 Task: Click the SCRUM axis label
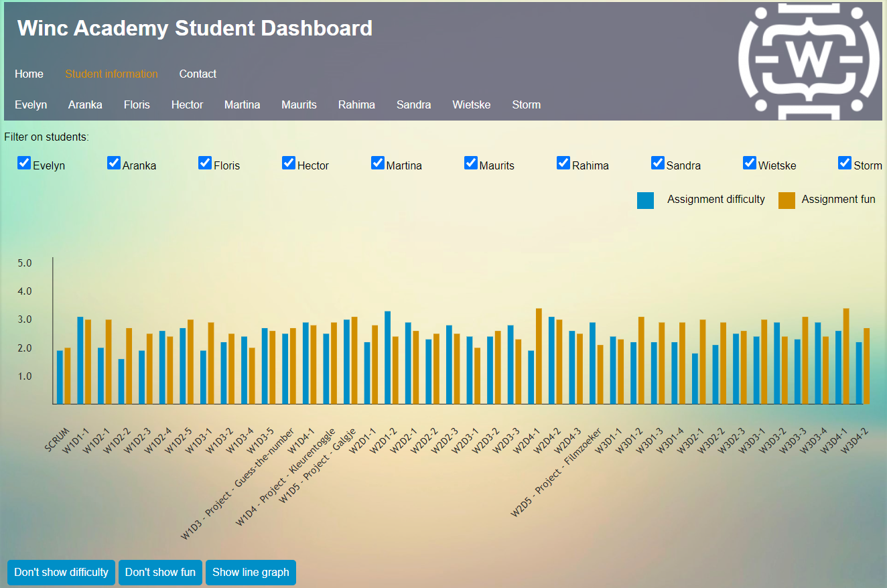point(58,441)
